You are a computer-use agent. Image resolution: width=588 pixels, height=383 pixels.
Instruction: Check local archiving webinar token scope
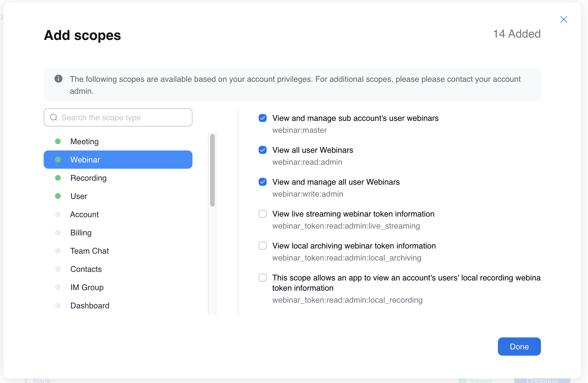point(263,246)
